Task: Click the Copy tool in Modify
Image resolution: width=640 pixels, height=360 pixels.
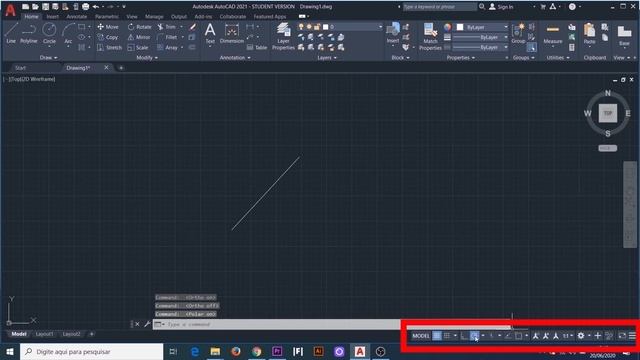Action: 108,37
